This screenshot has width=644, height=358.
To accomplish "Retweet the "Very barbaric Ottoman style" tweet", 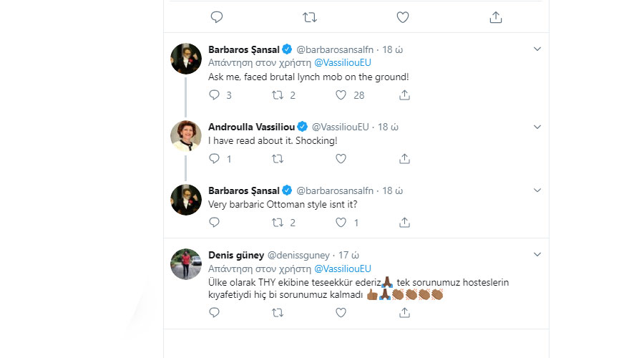I will [x=278, y=223].
